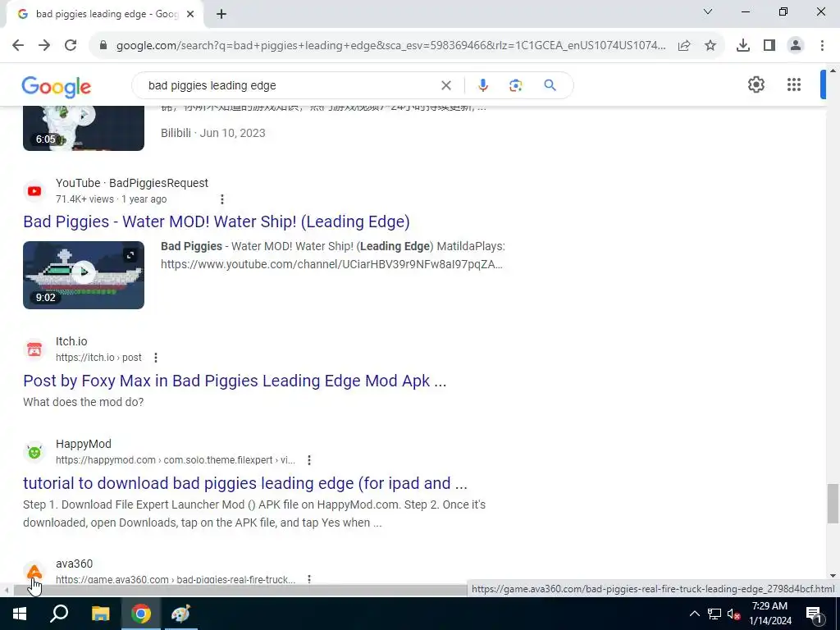840x630 pixels.
Task: Play the 9:02 Water Ship video thumbnail
Action: (84, 275)
